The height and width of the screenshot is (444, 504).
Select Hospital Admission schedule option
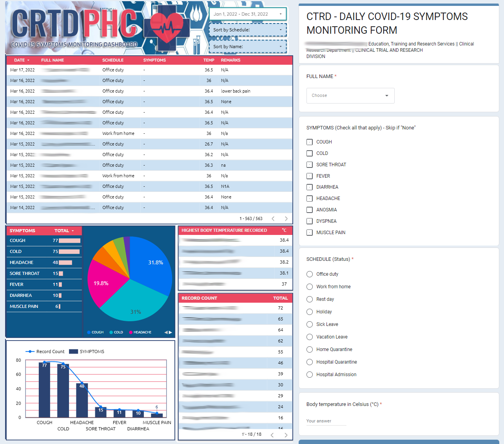tap(310, 375)
